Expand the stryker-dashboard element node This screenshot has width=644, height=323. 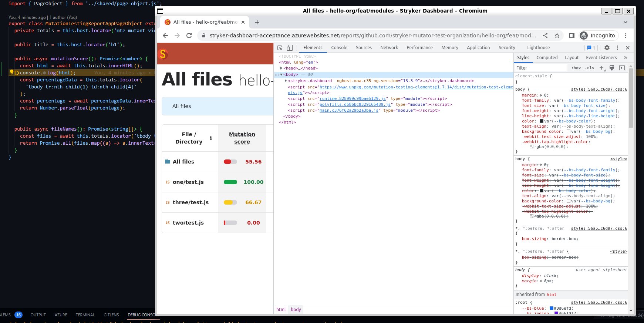pyautogui.click(x=286, y=81)
